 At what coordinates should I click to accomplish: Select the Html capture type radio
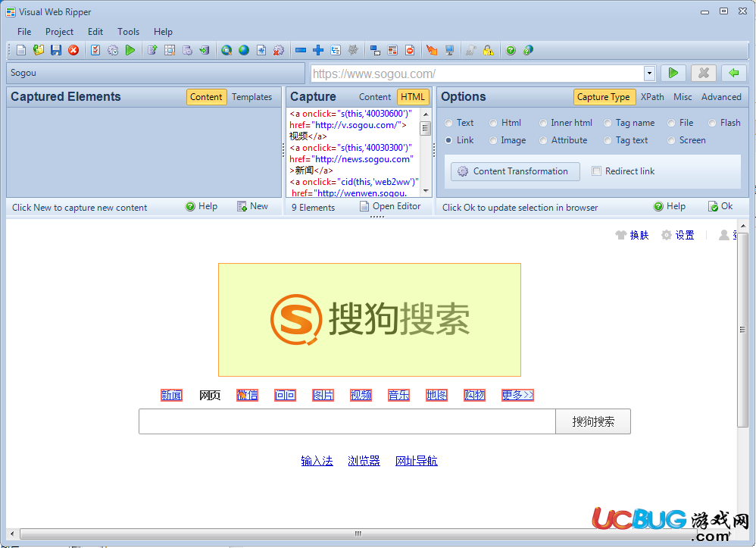click(x=493, y=123)
